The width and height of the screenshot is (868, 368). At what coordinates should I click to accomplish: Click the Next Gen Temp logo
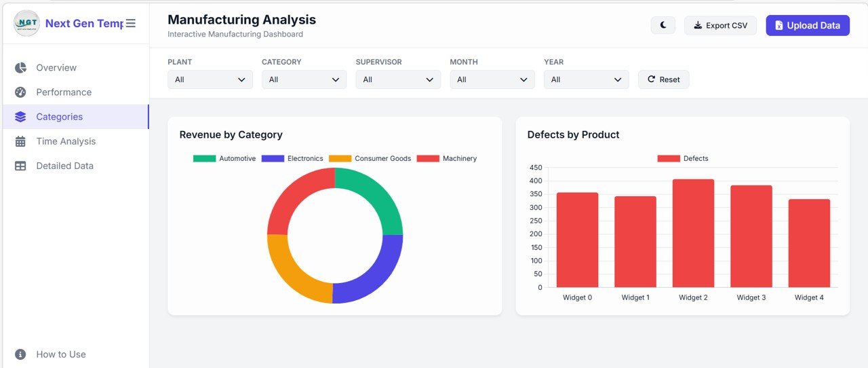(27, 23)
